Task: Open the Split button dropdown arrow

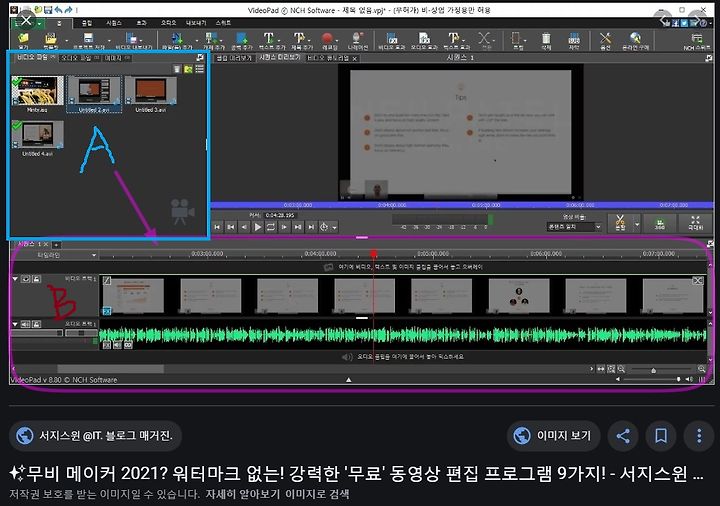Action: pos(636,224)
